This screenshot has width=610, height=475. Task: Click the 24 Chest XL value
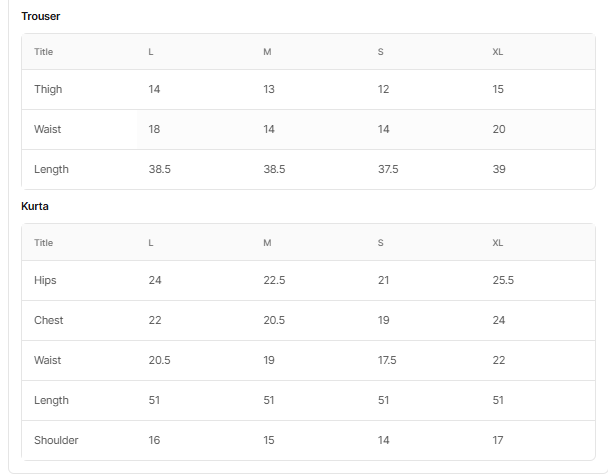coord(499,320)
